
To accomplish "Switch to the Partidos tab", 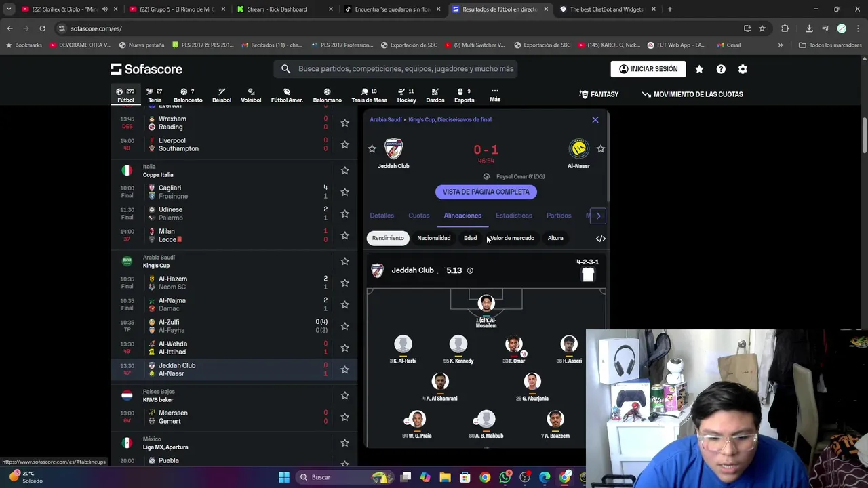I will pyautogui.click(x=559, y=216).
